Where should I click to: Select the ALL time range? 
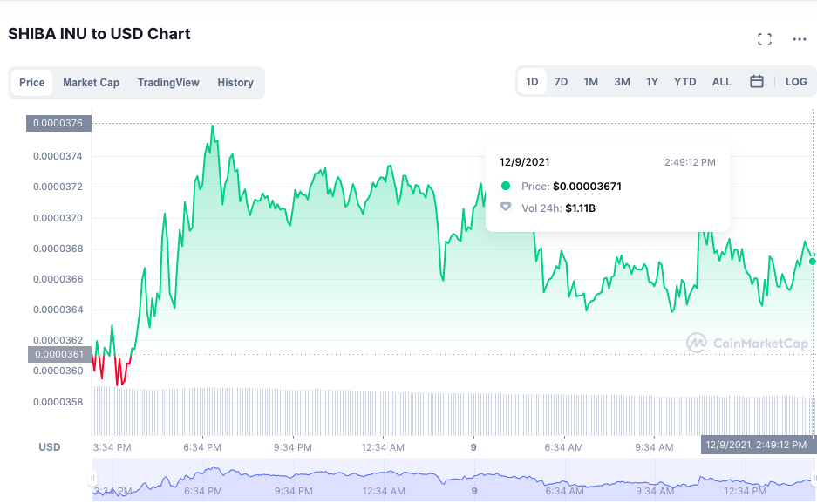722,81
